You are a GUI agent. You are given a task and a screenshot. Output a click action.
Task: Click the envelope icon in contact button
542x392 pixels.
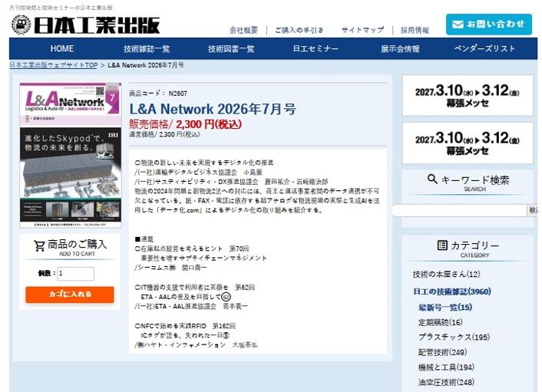coord(458,25)
